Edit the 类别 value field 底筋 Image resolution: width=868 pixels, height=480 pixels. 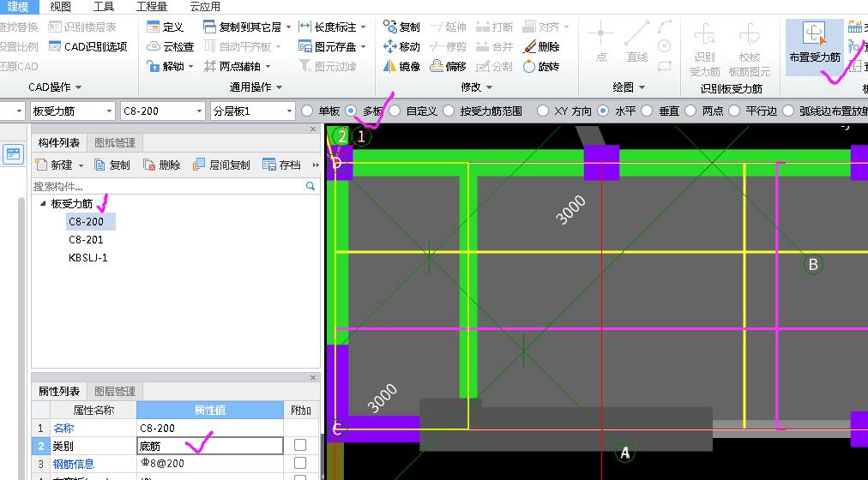pyautogui.click(x=210, y=446)
